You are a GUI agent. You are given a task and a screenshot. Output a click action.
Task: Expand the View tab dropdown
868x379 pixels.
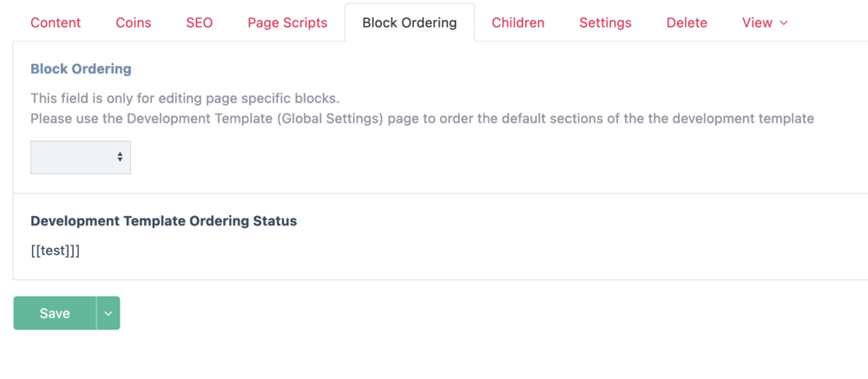tap(765, 23)
